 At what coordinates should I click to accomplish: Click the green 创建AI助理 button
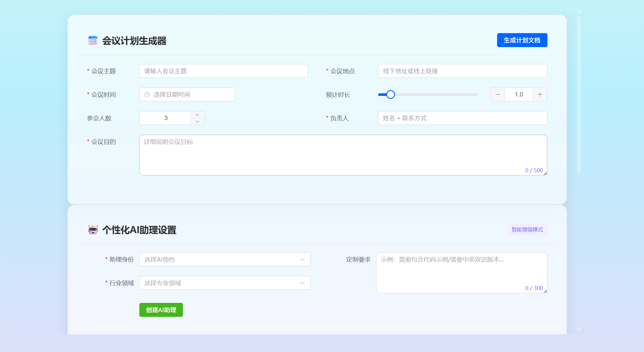tap(161, 310)
